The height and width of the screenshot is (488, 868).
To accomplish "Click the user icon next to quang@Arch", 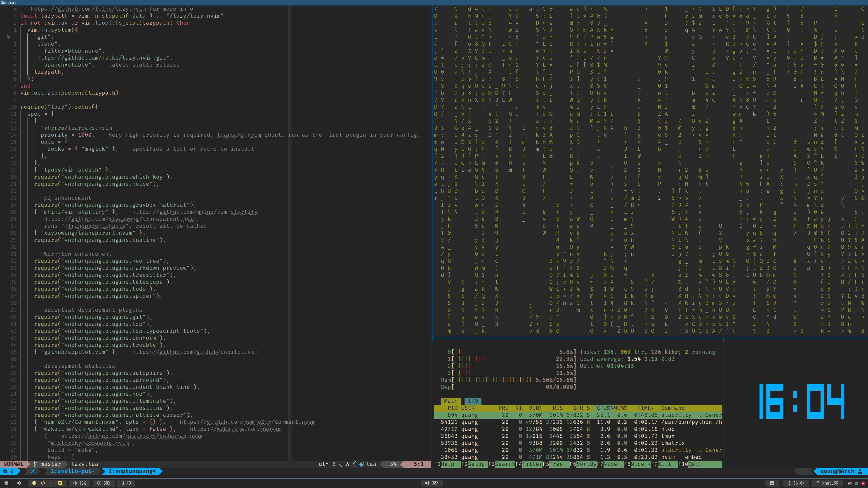I will pos(860,471).
